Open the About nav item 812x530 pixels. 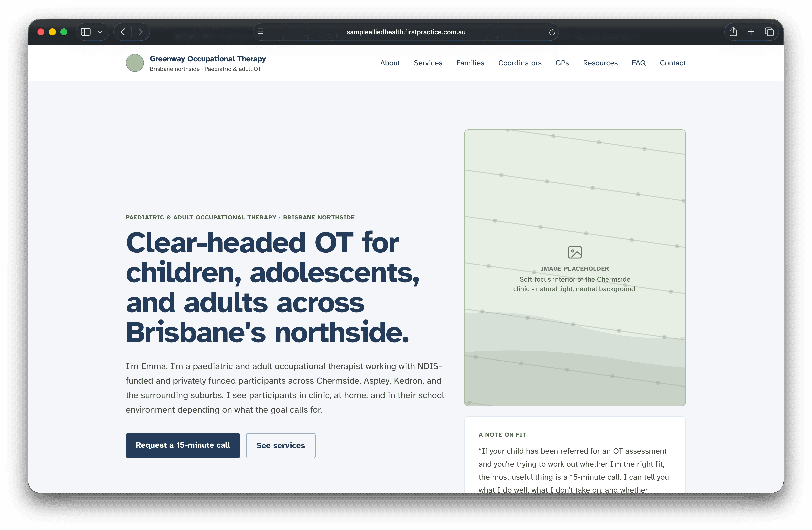[x=390, y=63]
